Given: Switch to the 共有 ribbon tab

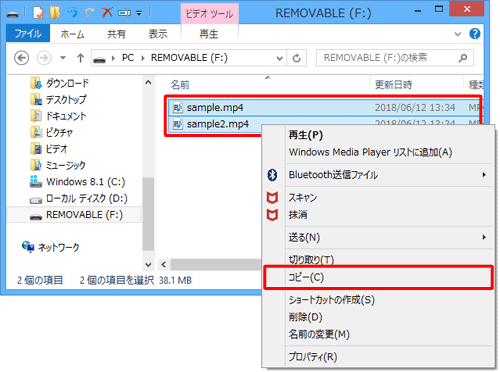Looking at the screenshot, I should [x=116, y=34].
